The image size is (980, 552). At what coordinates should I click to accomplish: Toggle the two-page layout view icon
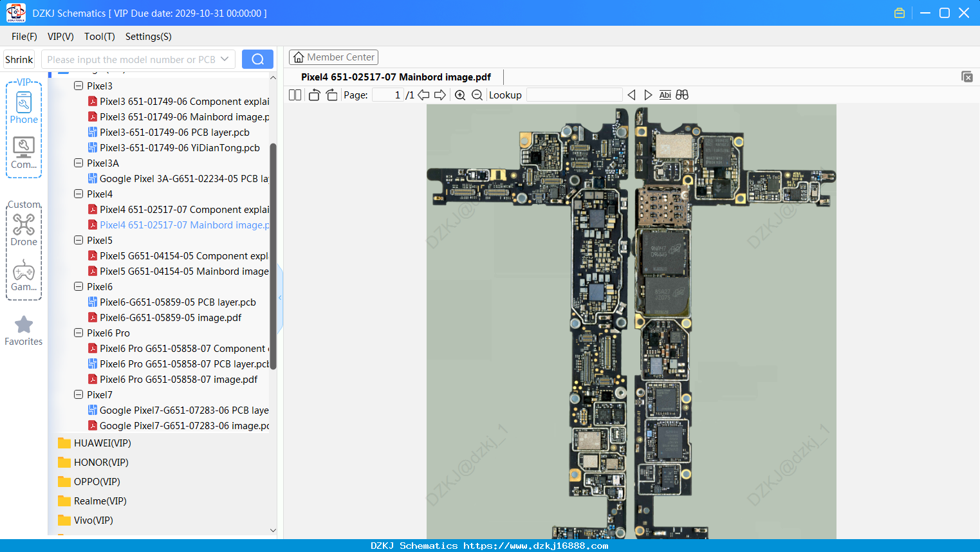tap(295, 95)
